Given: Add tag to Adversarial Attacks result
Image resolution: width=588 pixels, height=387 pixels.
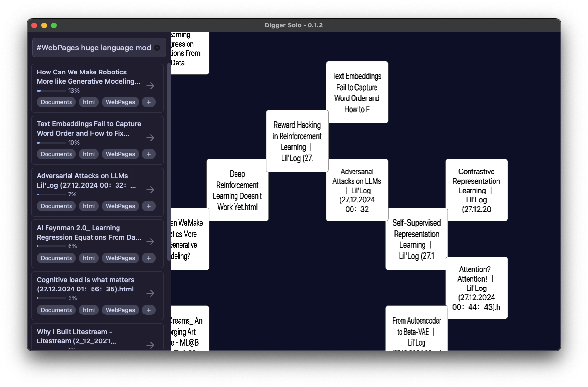Looking at the screenshot, I should click(149, 206).
